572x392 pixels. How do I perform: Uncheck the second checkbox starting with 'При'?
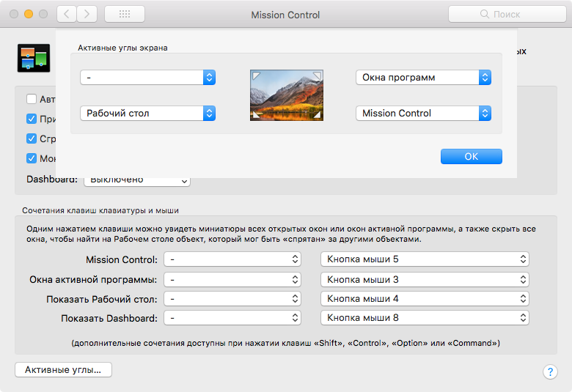(x=32, y=119)
